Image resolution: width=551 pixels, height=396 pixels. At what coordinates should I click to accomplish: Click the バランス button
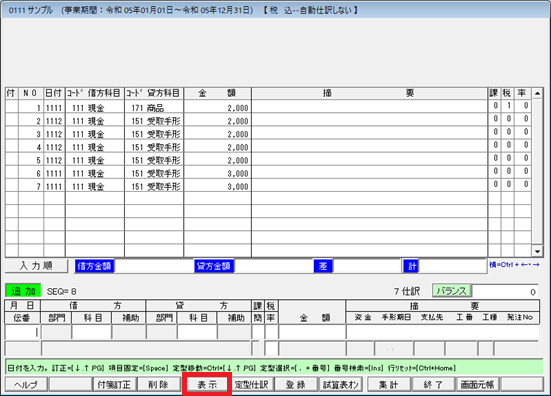point(452,291)
